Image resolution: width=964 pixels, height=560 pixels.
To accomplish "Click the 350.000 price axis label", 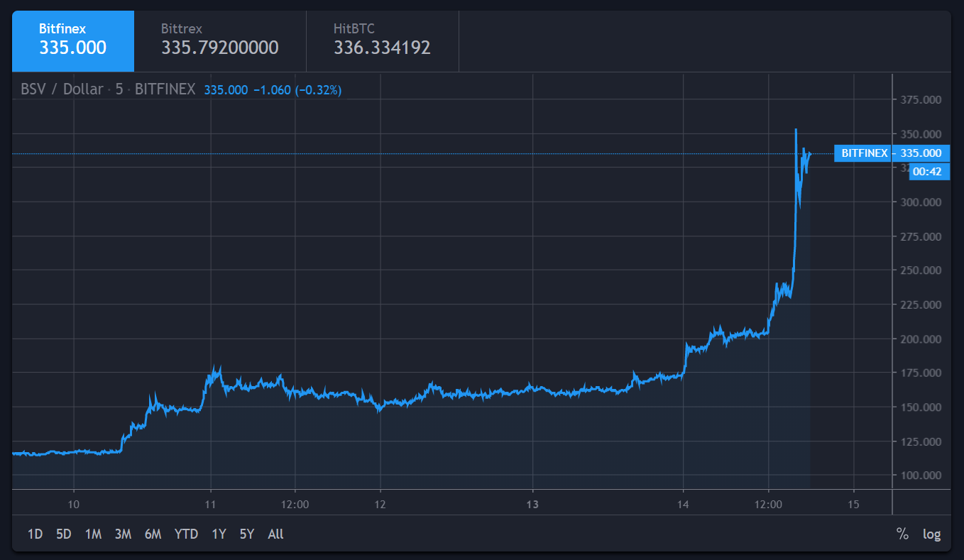I will point(921,134).
